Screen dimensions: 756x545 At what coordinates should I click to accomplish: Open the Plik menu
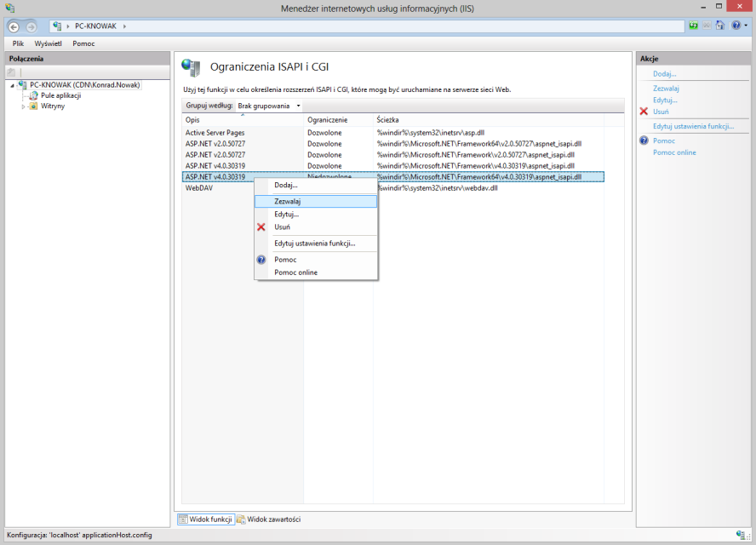(x=19, y=43)
